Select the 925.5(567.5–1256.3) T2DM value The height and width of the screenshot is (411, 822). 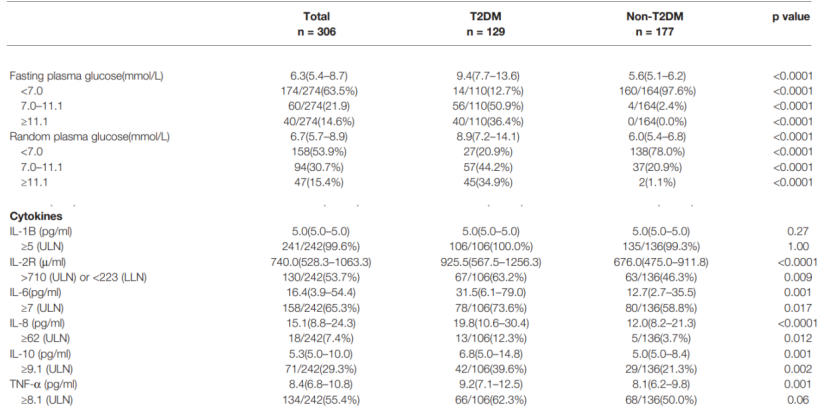point(486,260)
